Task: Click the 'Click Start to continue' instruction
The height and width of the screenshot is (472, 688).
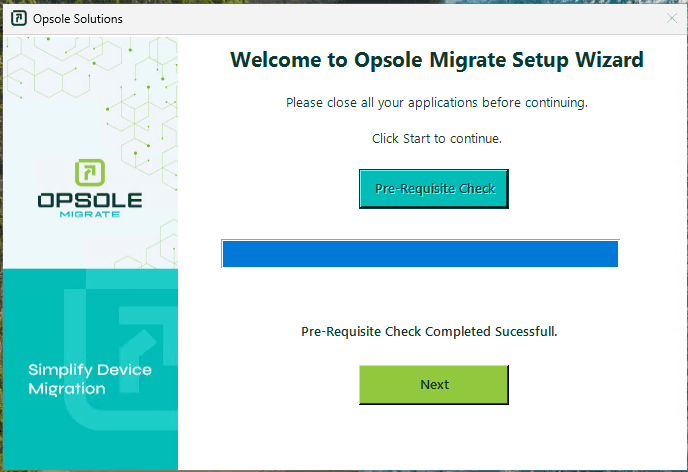Action: [x=437, y=138]
